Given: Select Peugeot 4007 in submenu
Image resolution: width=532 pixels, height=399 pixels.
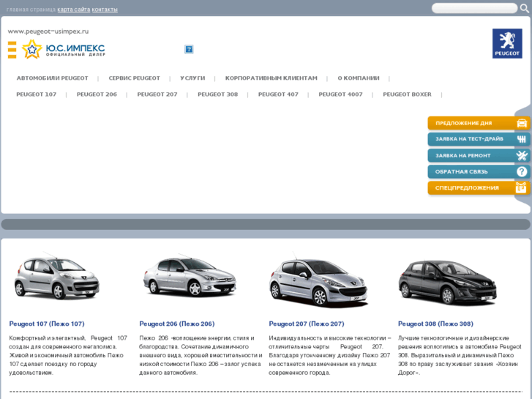Looking at the screenshot, I should (341, 94).
